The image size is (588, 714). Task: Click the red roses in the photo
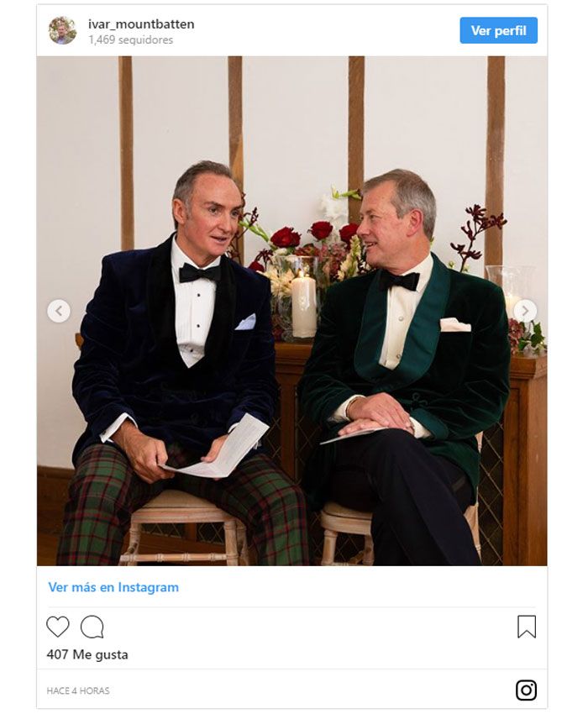pos(315,234)
